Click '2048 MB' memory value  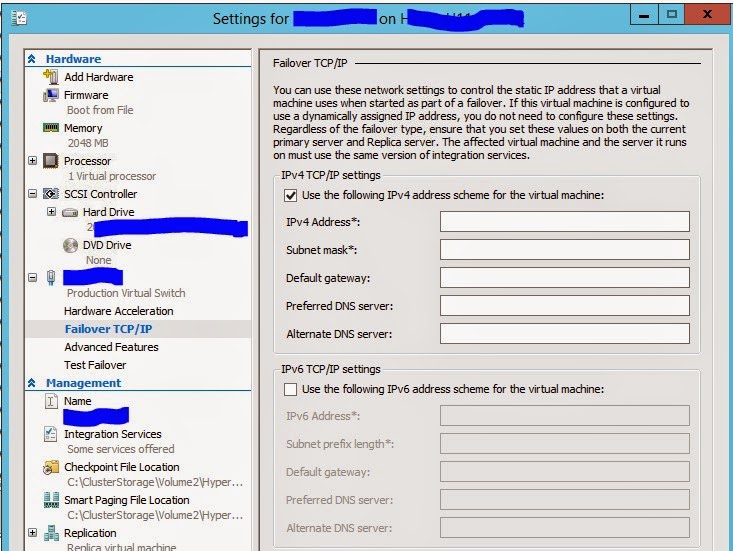(x=88, y=143)
